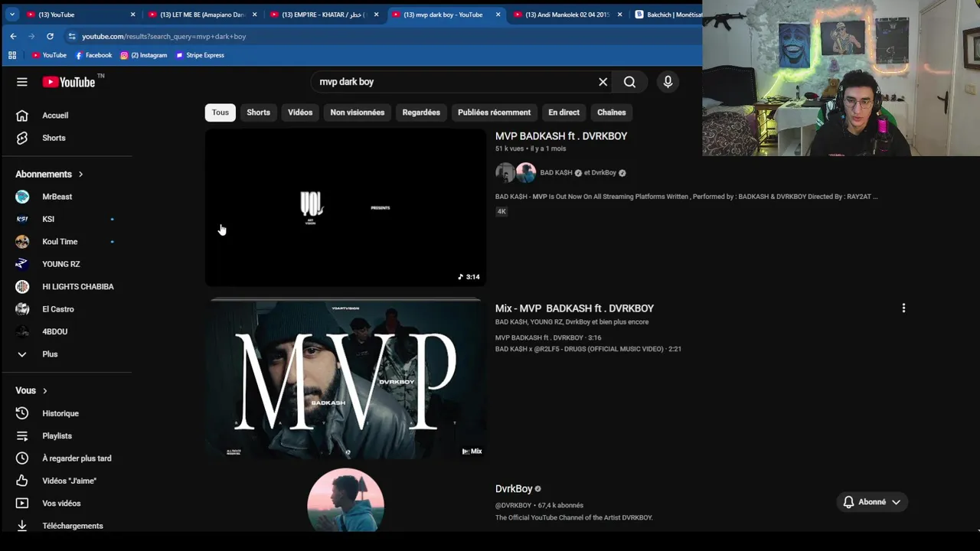
Task: Switch to the EMP1RE - KHATAR browser tab
Action: tap(325, 15)
